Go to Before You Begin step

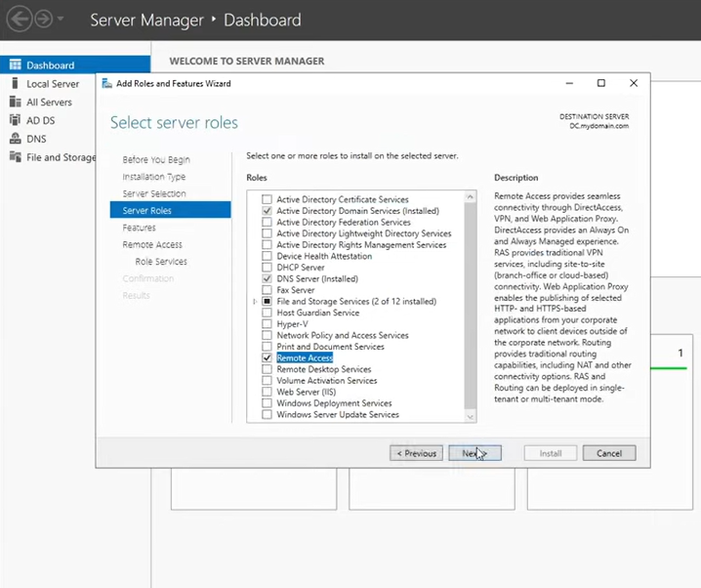[x=156, y=159]
